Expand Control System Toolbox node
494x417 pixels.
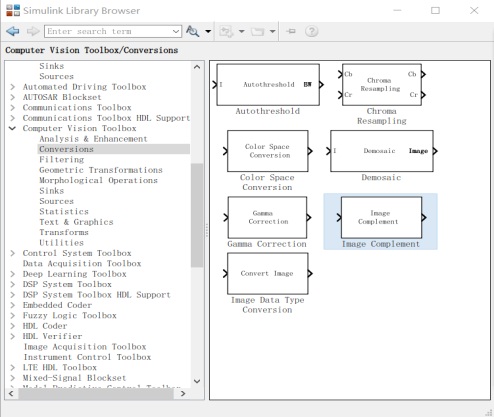13,253
